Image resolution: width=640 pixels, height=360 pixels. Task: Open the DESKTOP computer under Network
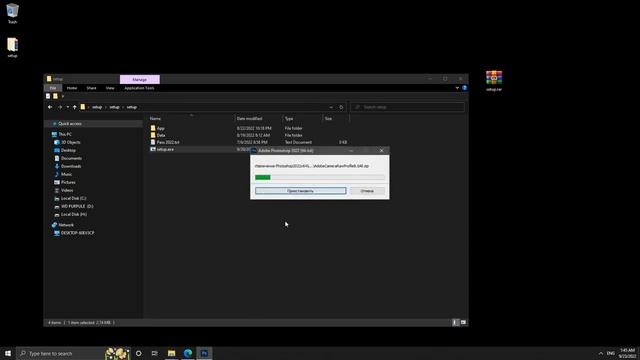tap(77, 233)
